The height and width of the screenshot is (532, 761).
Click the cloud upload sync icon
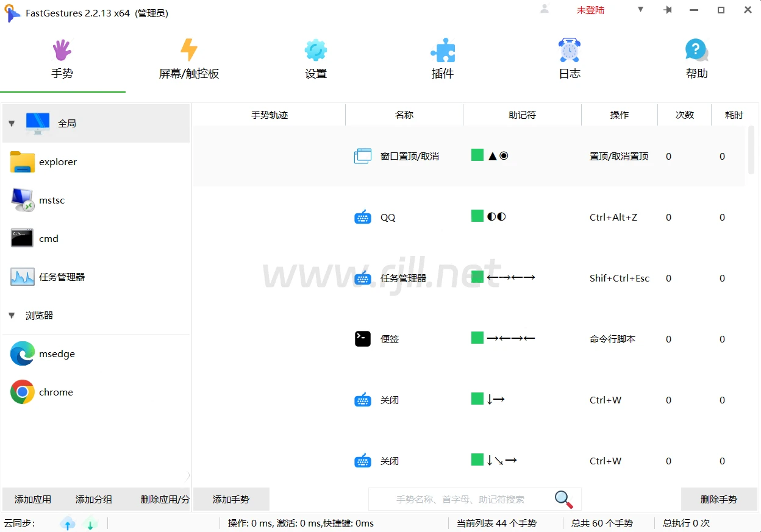pos(68,523)
